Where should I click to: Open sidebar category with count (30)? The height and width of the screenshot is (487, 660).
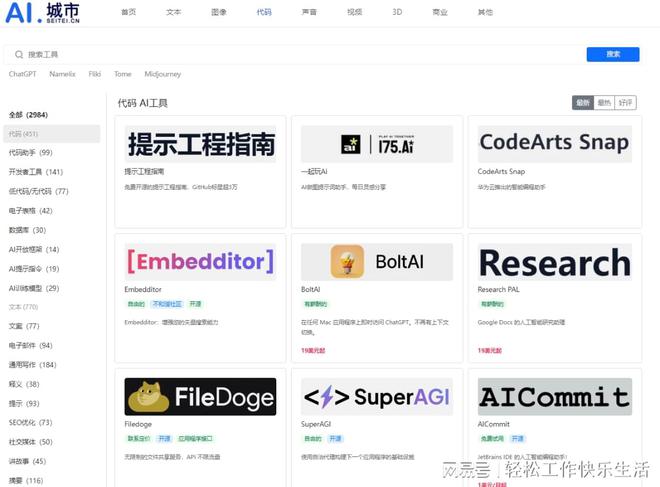[x=27, y=230]
